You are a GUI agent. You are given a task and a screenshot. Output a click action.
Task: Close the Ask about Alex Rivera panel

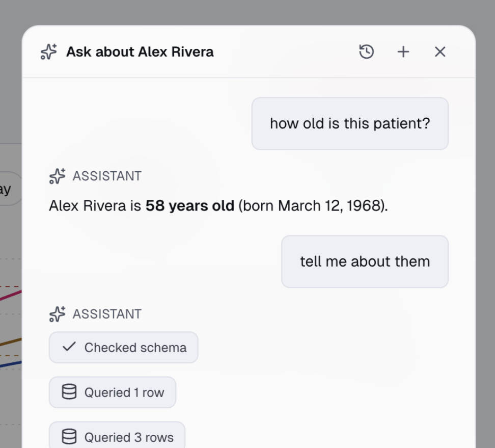(440, 52)
